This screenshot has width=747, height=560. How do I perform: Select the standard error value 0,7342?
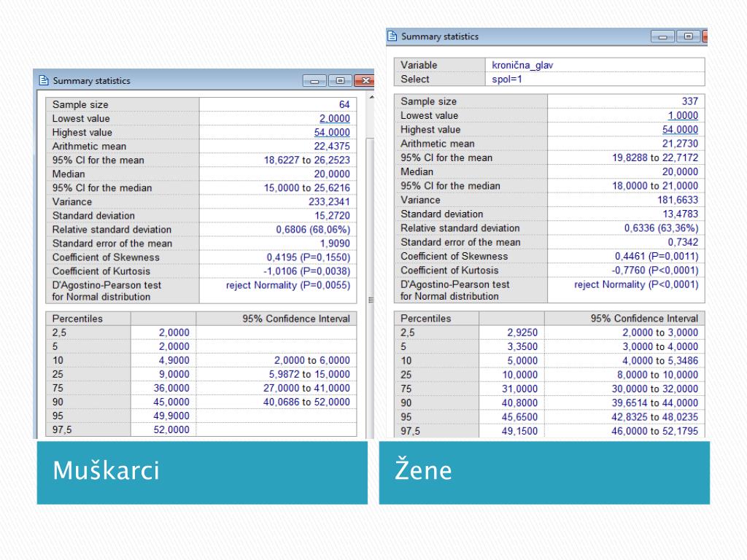683,242
